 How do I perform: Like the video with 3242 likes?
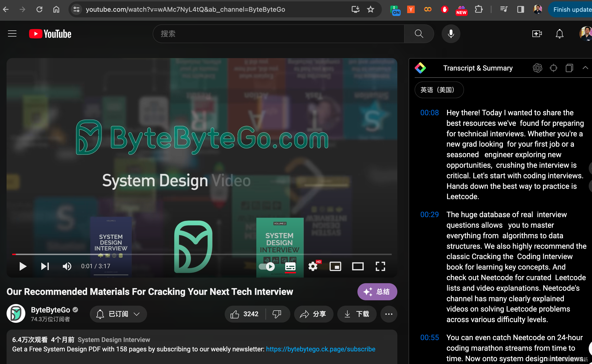(x=245, y=314)
